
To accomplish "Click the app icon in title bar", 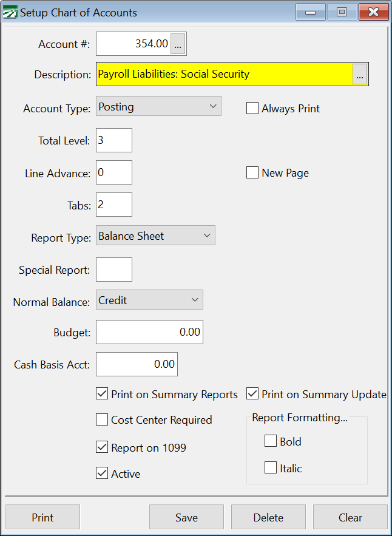I will pyautogui.click(x=10, y=13).
